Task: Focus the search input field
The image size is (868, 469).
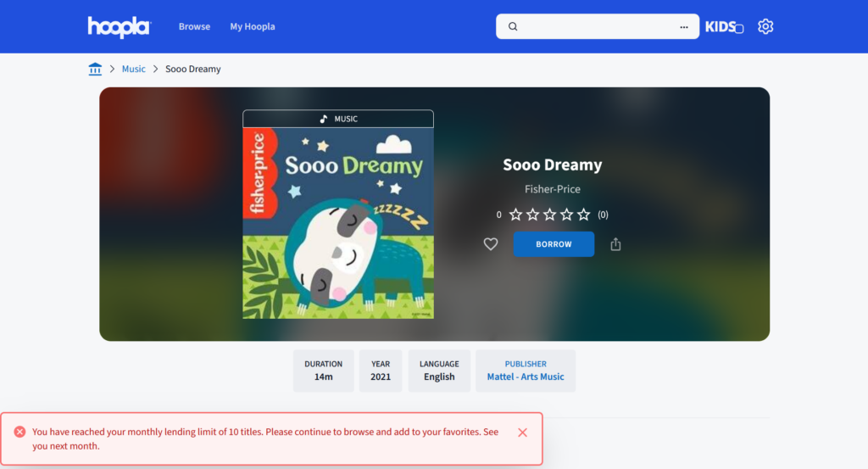Action: coord(598,26)
